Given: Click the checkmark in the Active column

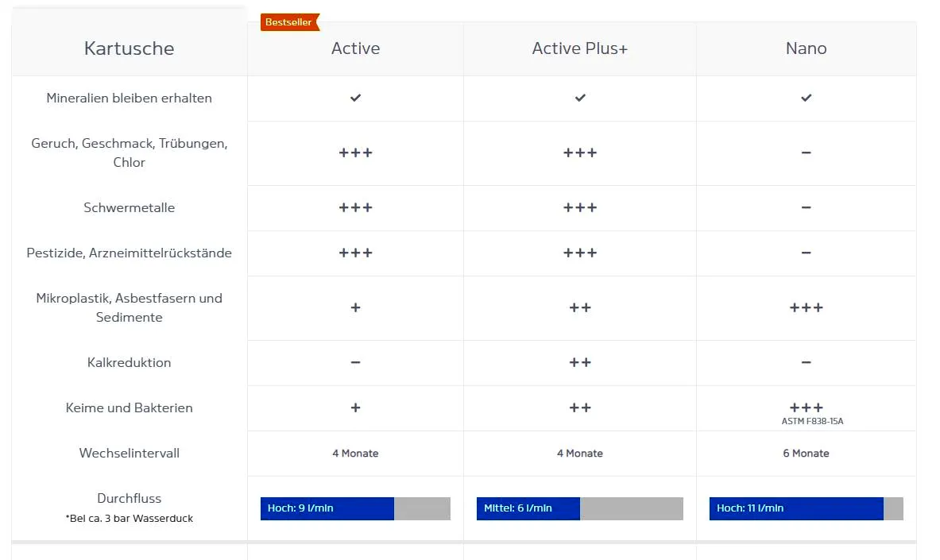Looking at the screenshot, I should click(355, 98).
